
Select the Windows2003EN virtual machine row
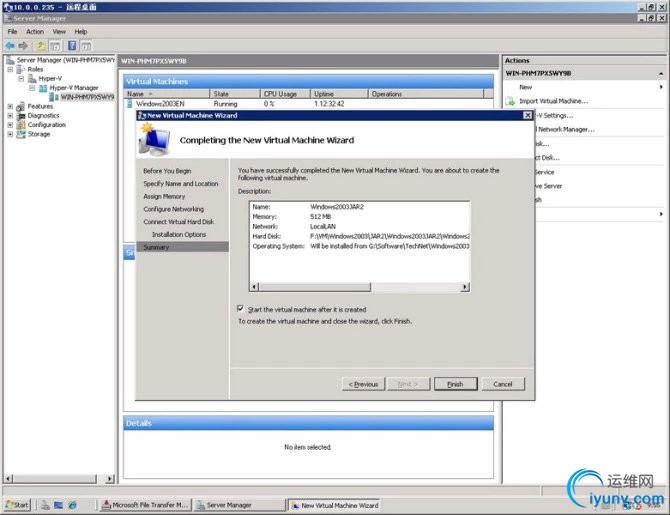[308, 104]
